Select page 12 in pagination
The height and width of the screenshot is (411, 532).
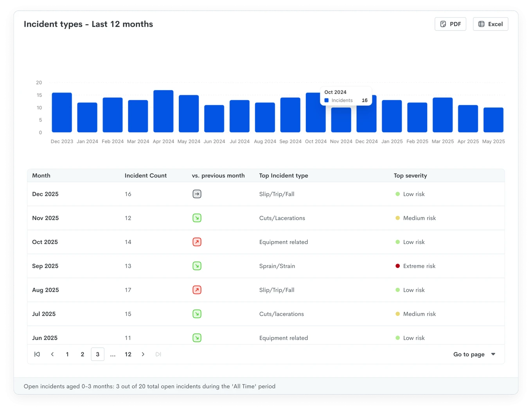pos(128,354)
